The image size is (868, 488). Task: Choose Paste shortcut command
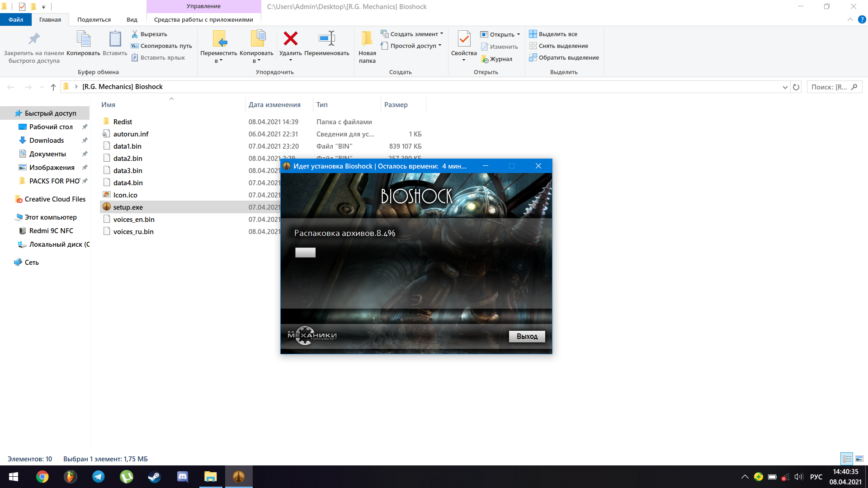pos(158,57)
